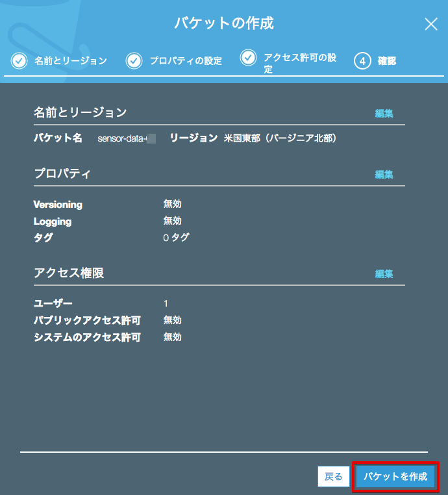
Task: Click 編集 link for 名前とリージョン section
Action: tap(384, 113)
